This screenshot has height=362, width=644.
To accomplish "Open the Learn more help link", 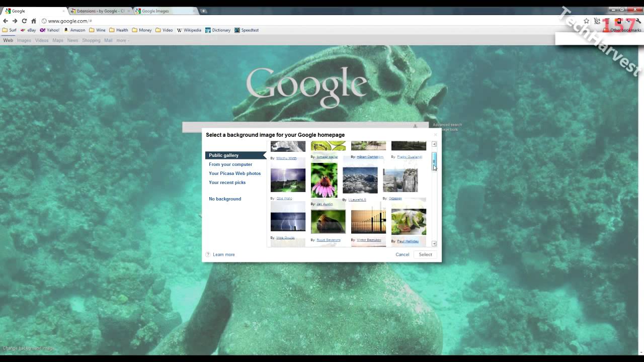I will click(x=223, y=255).
